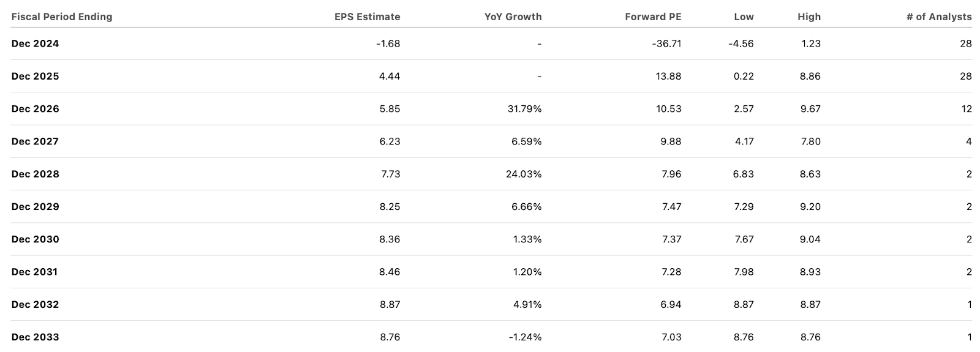Select the Dec 2030 row label
The height and width of the screenshot is (352, 980).
coord(36,239)
